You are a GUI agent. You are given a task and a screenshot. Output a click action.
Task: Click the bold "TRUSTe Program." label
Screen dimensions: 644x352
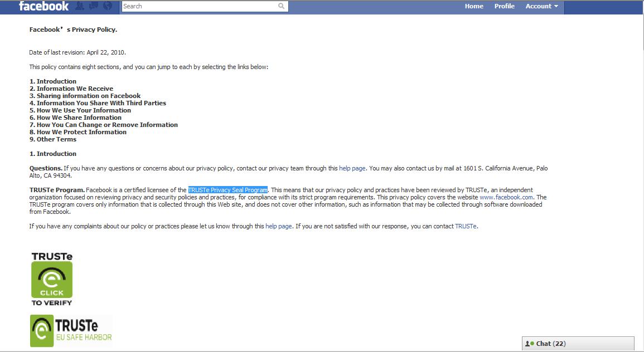(57, 190)
